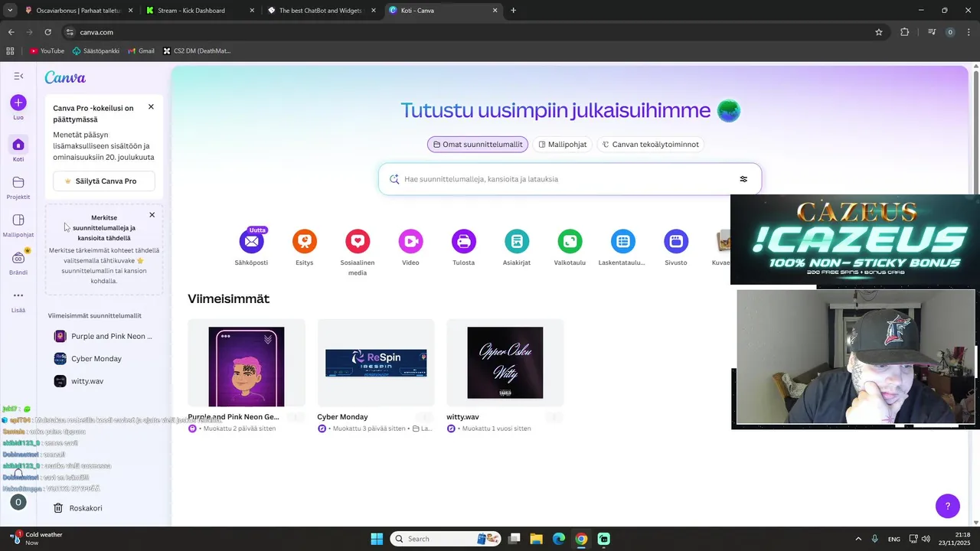This screenshot has width=980, height=551.
Task: Bookmark this page with the star icon
Action: click(879, 32)
